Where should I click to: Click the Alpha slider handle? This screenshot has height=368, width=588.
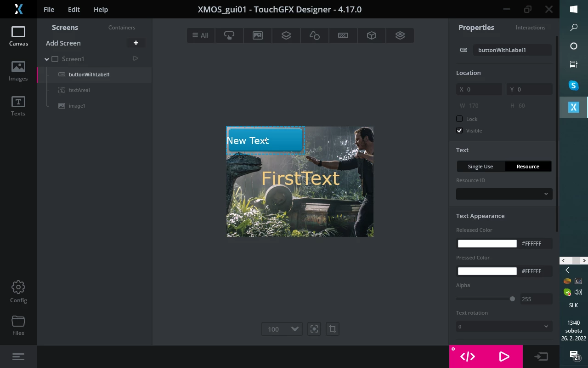click(x=512, y=299)
